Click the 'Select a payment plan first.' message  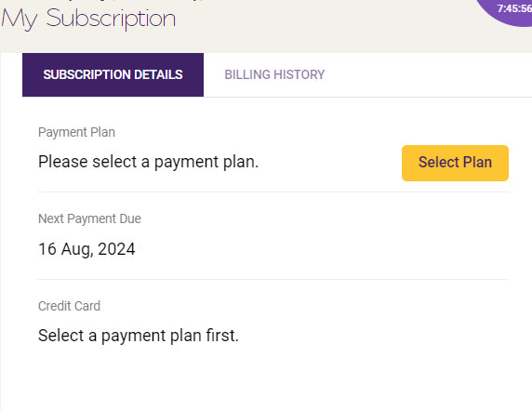click(139, 336)
